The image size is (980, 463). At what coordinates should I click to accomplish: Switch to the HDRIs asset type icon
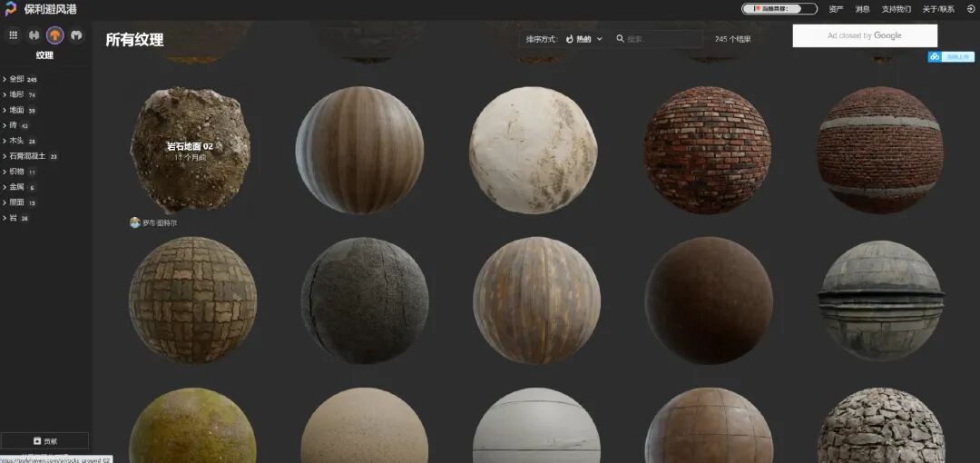click(x=34, y=35)
